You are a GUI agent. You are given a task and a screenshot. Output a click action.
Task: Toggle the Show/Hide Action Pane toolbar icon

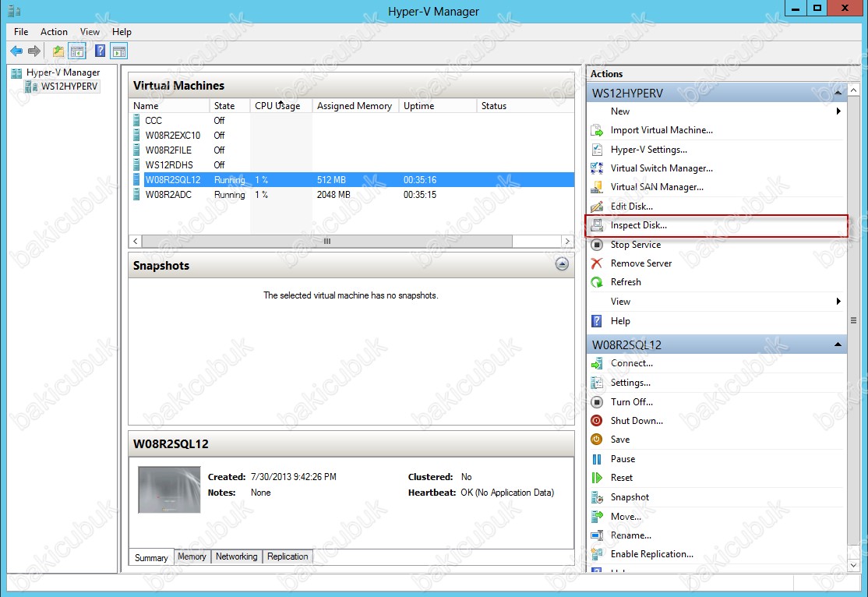[119, 51]
